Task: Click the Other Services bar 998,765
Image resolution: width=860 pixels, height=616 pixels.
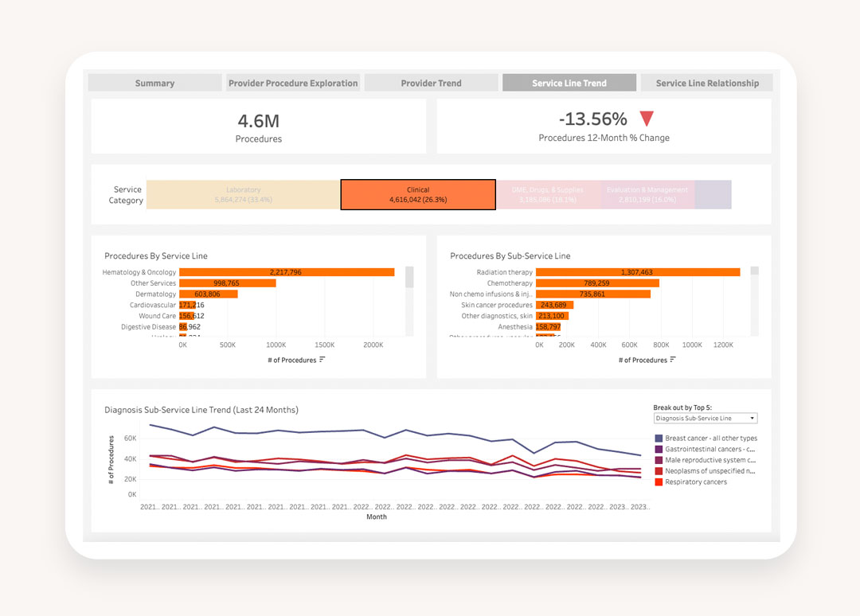Action: tap(228, 283)
